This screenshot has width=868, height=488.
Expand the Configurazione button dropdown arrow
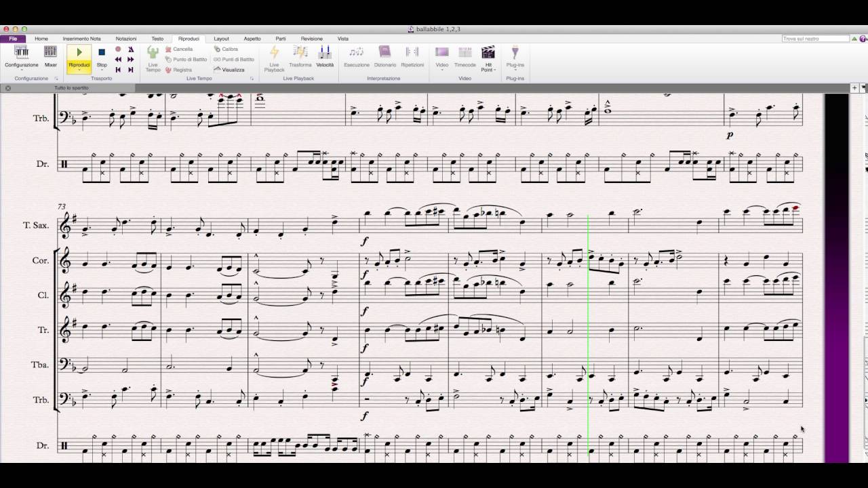pos(22,70)
